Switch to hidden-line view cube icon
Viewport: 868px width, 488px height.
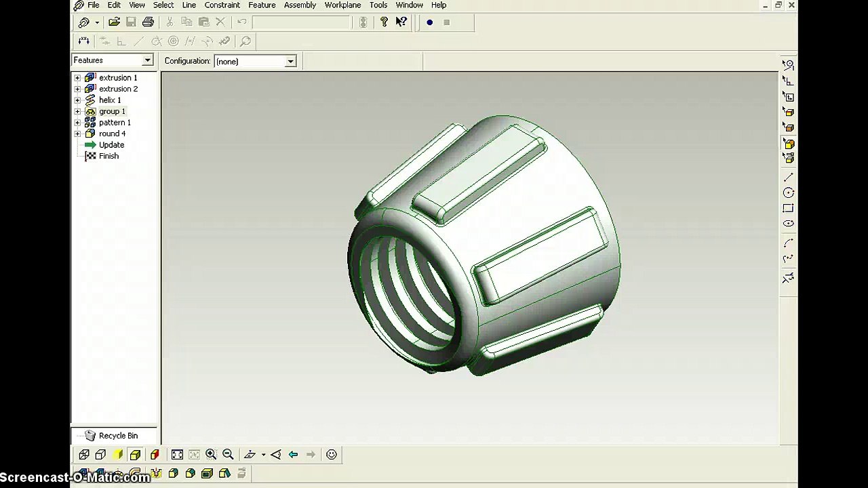coord(100,455)
